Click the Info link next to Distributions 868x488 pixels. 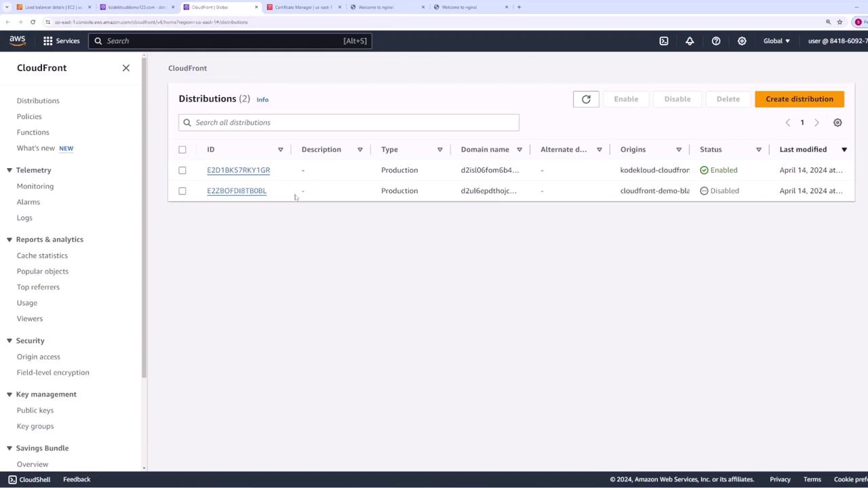click(262, 100)
